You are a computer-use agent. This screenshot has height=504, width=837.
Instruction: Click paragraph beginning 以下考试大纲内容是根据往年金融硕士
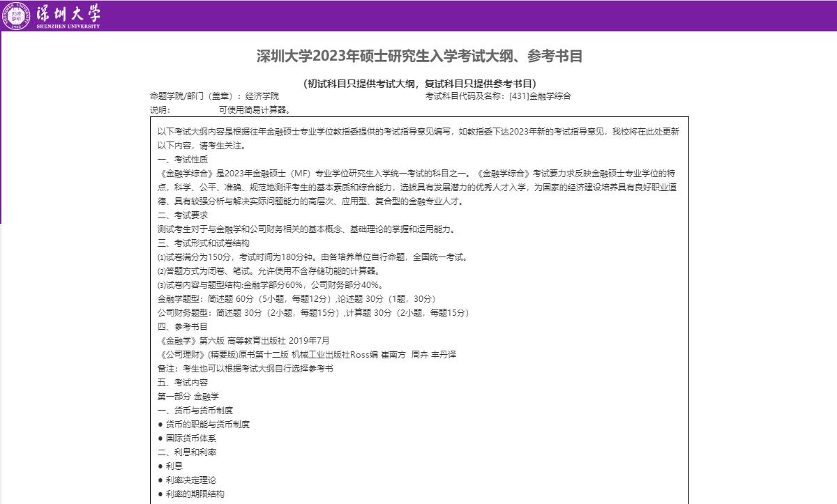(x=418, y=139)
